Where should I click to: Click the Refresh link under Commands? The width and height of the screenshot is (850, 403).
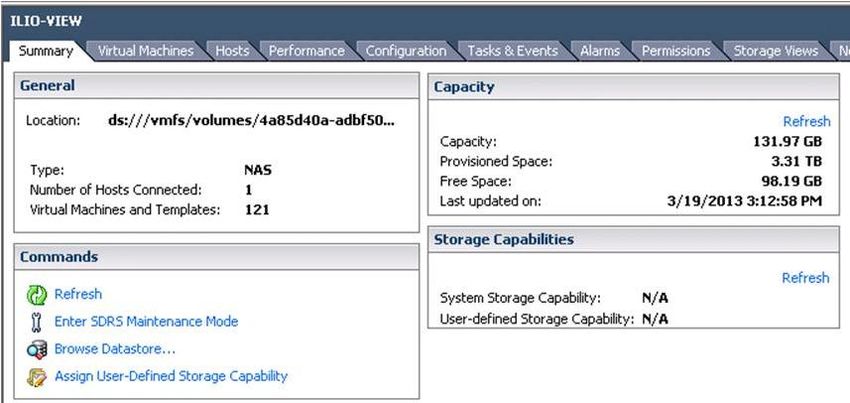coord(78,294)
